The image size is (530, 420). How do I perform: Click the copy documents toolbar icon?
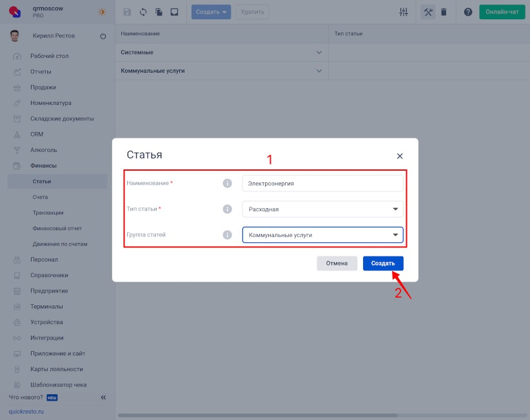coord(159,12)
